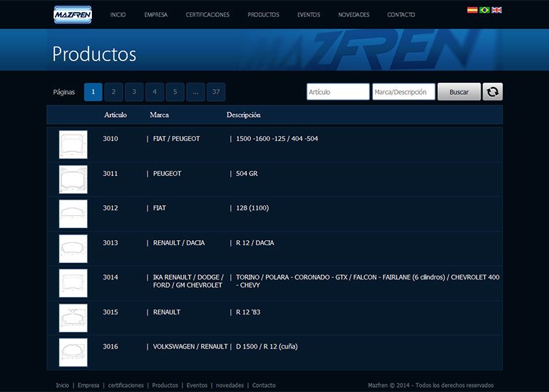Jump to page 5 in pagination
The width and height of the screenshot is (549, 392).
tap(175, 92)
